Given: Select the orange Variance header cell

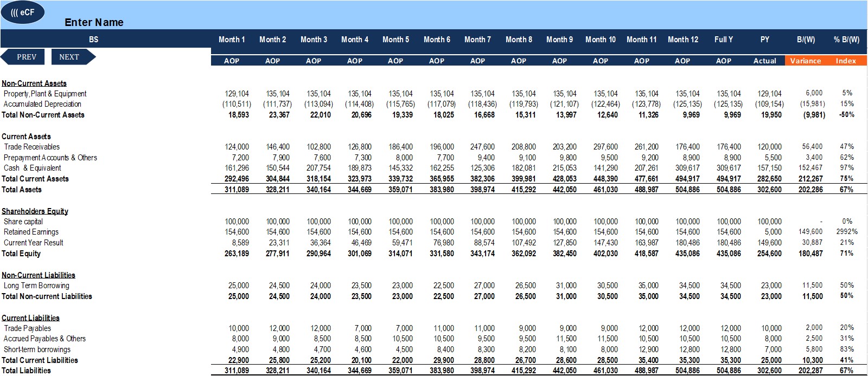Looking at the screenshot, I should pyautogui.click(x=806, y=61).
